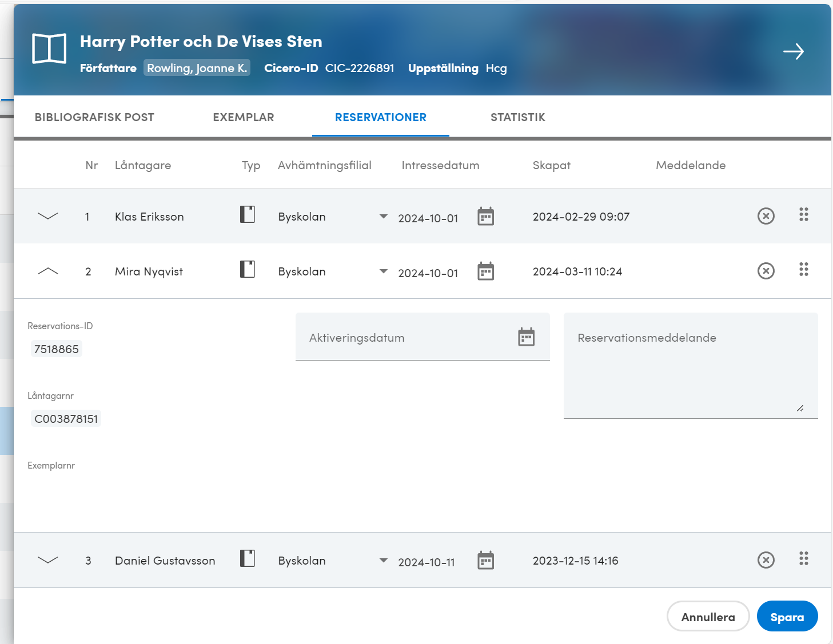833x644 pixels.
Task: Select the Reservationer tab
Action: [x=381, y=117]
